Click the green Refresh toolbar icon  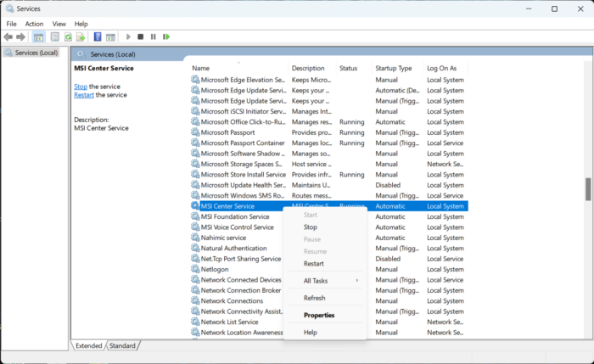[x=68, y=36]
